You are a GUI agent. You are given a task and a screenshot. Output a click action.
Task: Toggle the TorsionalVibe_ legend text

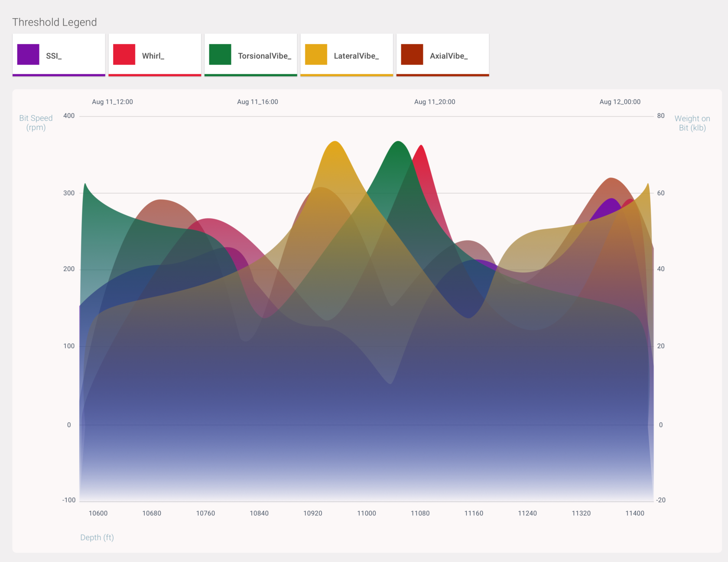tap(264, 56)
